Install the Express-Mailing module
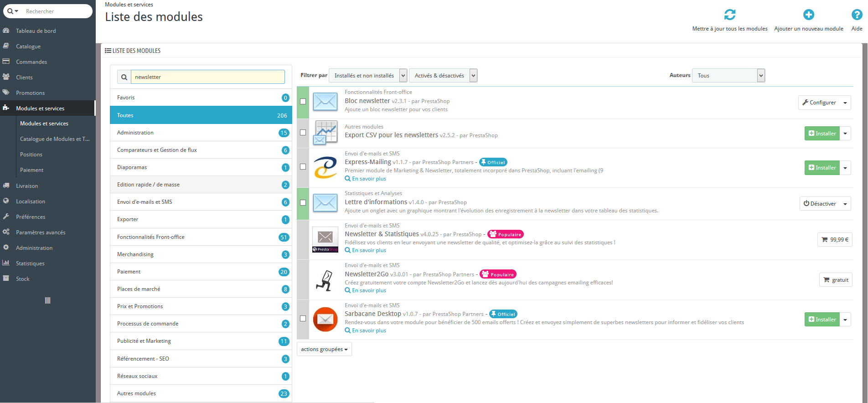This screenshot has width=868, height=403. (x=822, y=168)
